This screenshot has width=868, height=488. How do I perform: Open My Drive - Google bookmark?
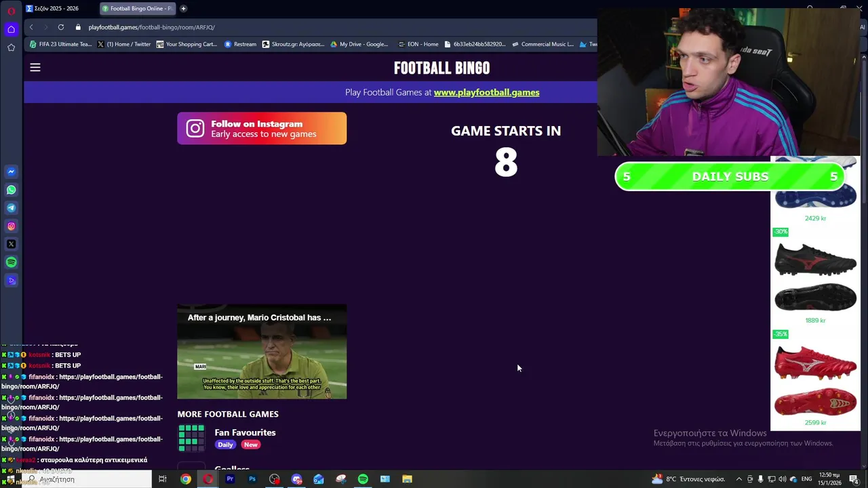click(x=359, y=44)
